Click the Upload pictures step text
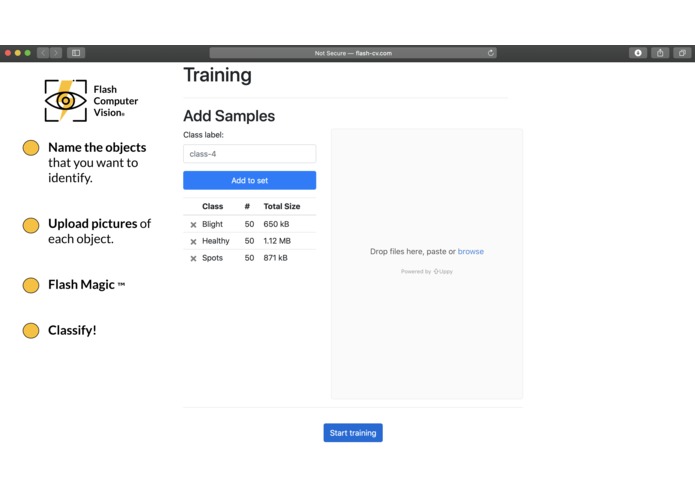 tap(99, 231)
